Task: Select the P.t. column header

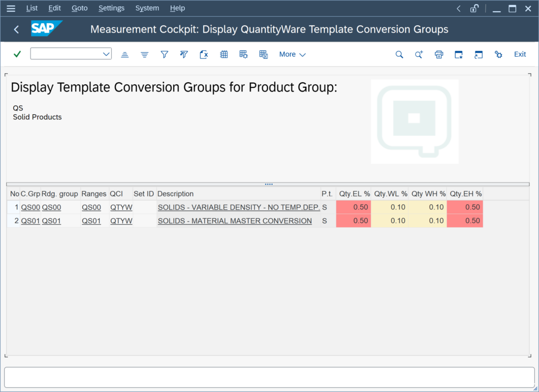Action: (328, 194)
